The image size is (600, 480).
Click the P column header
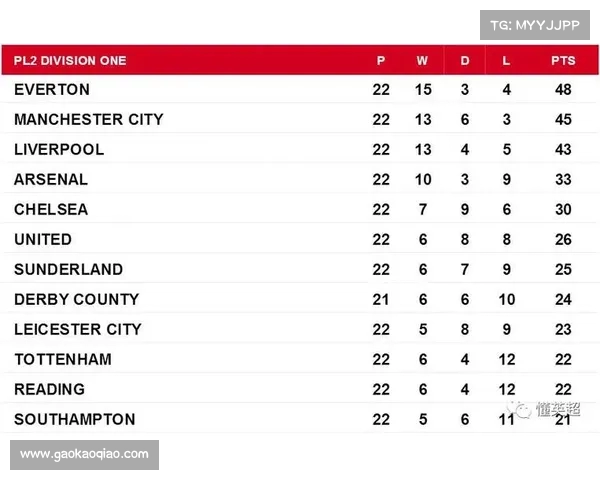tap(381, 60)
